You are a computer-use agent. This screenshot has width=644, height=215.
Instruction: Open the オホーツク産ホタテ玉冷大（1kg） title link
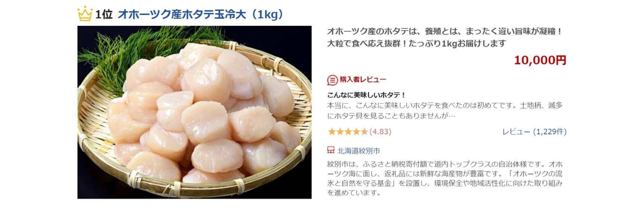[200, 15]
